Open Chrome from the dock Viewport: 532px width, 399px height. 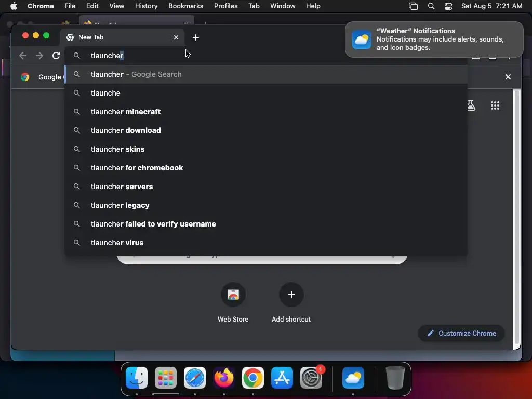click(253, 378)
